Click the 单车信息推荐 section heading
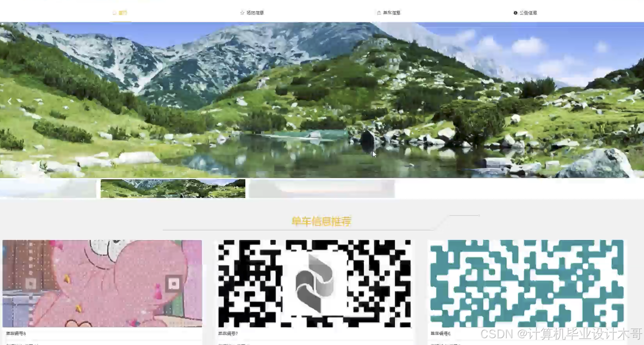This screenshot has width=644, height=345. tap(321, 221)
